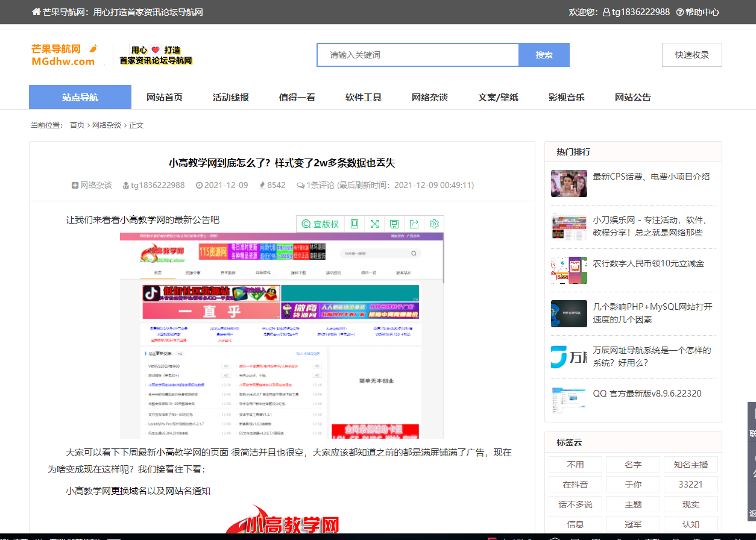The height and width of the screenshot is (540, 756).
Task: Open the 值得一看 navigation item
Action: coord(297,97)
